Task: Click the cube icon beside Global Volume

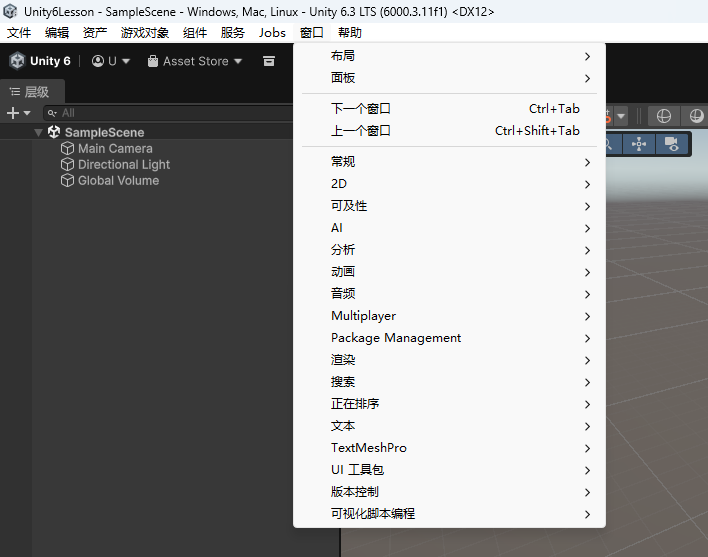Action: (67, 181)
